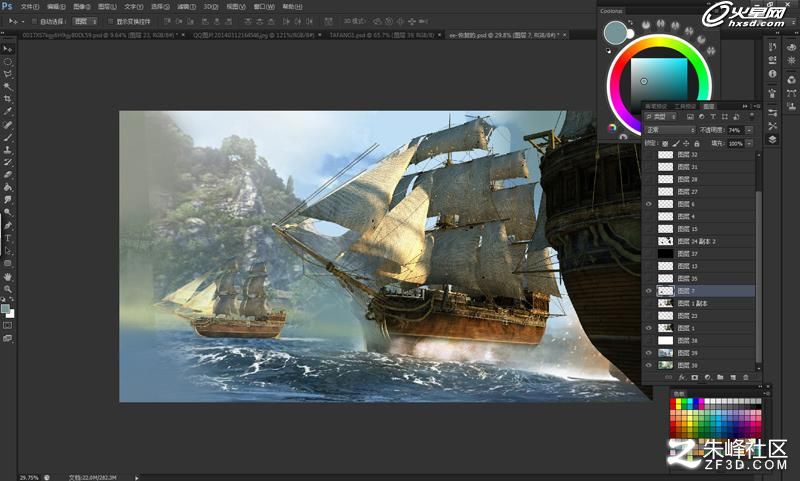Select the Eyedropper tool

[x=7, y=111]
